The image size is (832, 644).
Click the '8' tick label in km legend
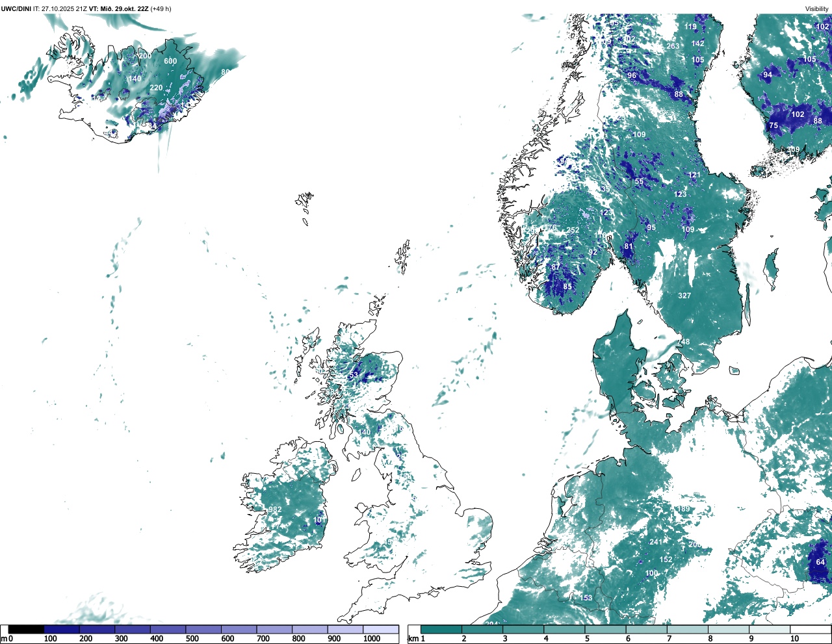pyautogui.click(x=710, y=639)
